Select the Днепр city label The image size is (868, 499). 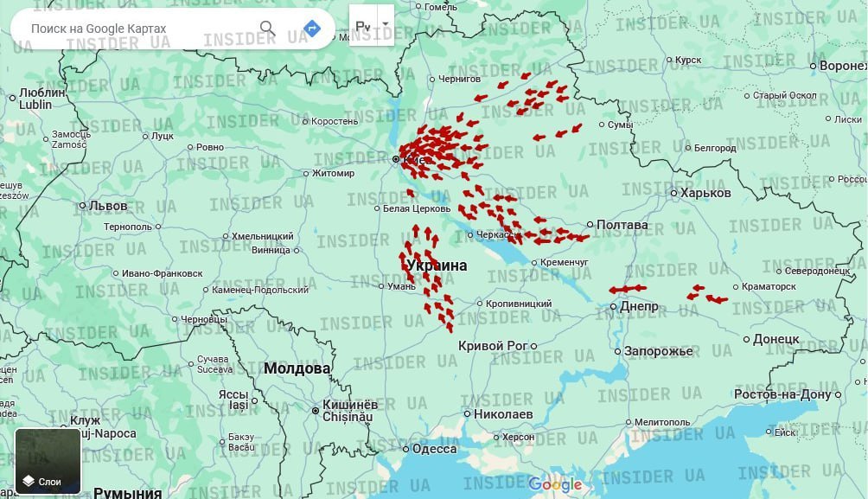(x=640, y=305)
